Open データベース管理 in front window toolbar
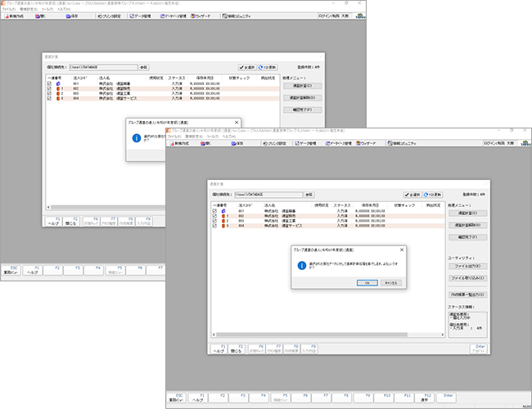This screenshot has width=532, height=409. coord(340,144)
